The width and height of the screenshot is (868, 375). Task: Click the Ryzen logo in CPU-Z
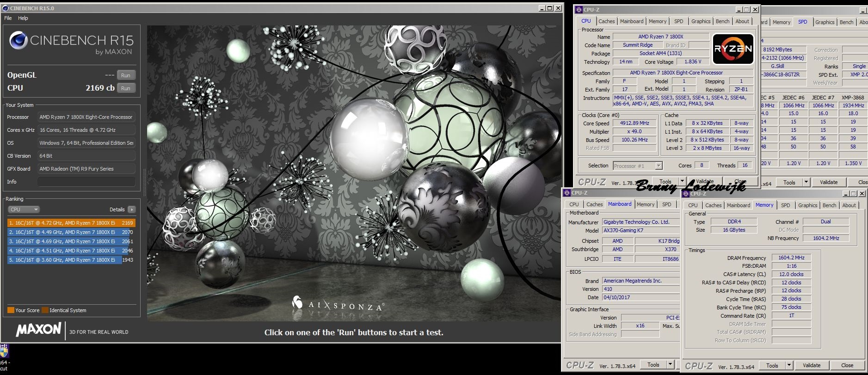click(733, 49)
